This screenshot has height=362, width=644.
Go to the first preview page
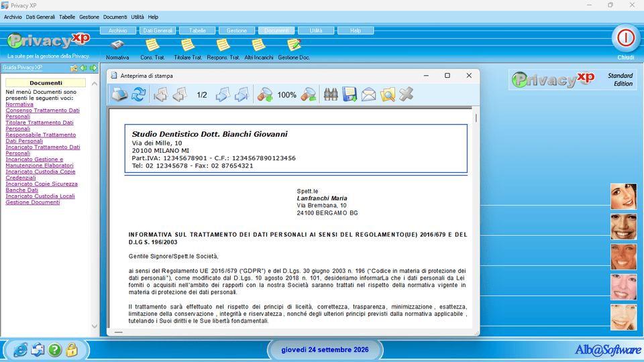(160, 95)
